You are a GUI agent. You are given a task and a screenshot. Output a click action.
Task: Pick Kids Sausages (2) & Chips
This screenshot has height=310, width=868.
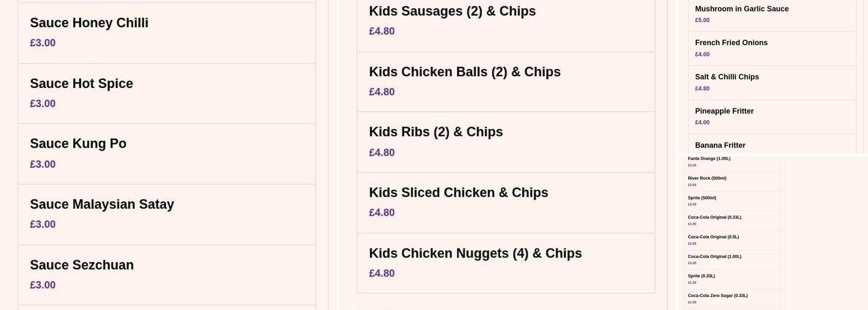coord(505,21)
